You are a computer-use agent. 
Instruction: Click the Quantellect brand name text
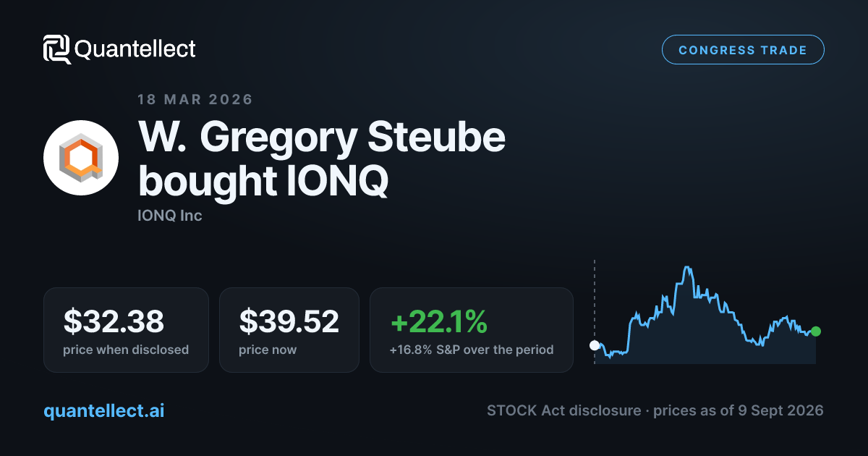(135, 49)
